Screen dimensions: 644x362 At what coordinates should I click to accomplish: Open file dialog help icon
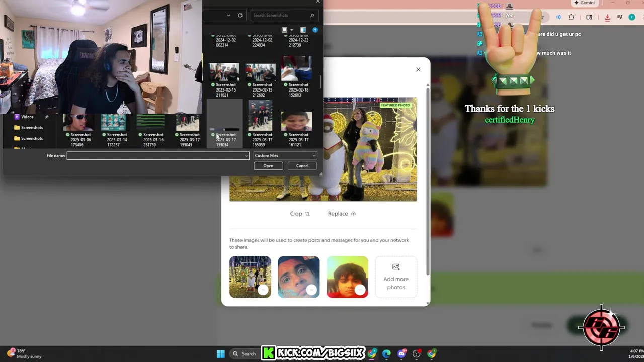coord(315,30)
